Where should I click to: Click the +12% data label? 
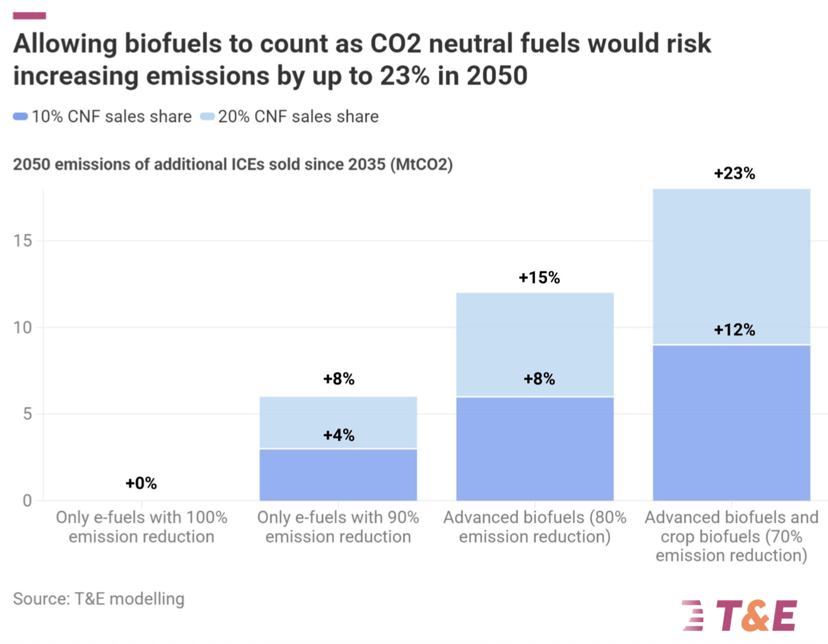pyautogui.click(x=734, y=330)
